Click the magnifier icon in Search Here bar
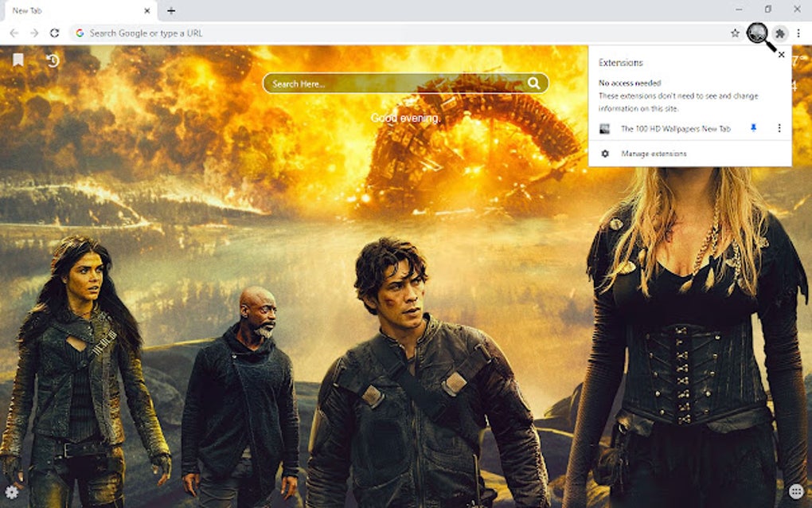The image size is (812, 508). click(x=533, y=83)
